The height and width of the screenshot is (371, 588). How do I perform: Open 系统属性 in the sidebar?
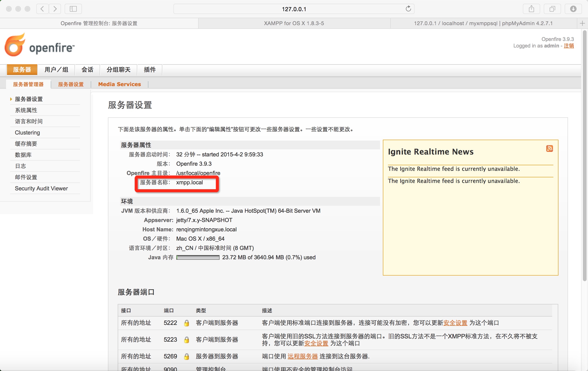pos(26,110)
